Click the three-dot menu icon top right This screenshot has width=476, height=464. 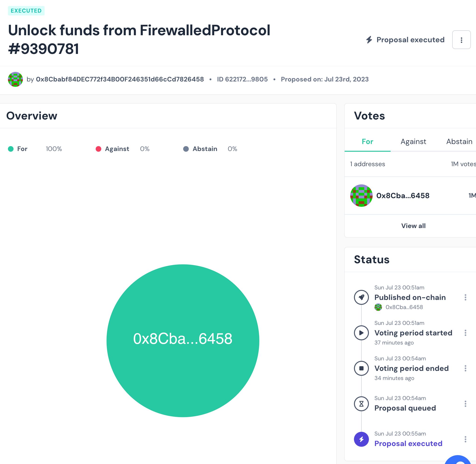point(461,39)
